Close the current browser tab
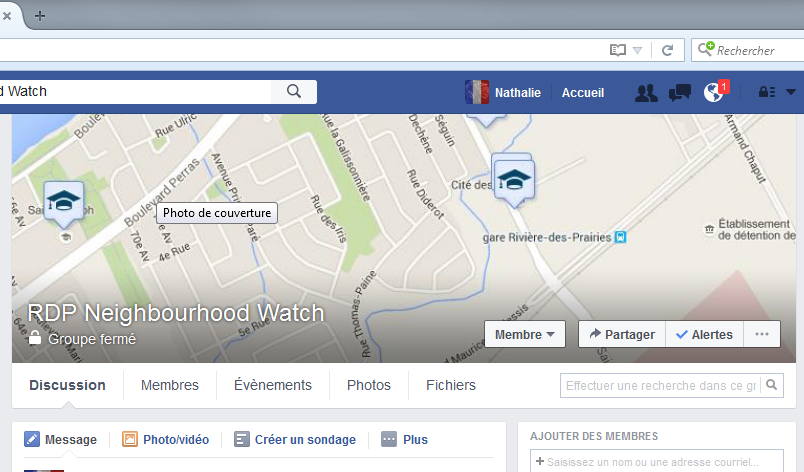804x472 pixels. (x=7, y=16)
